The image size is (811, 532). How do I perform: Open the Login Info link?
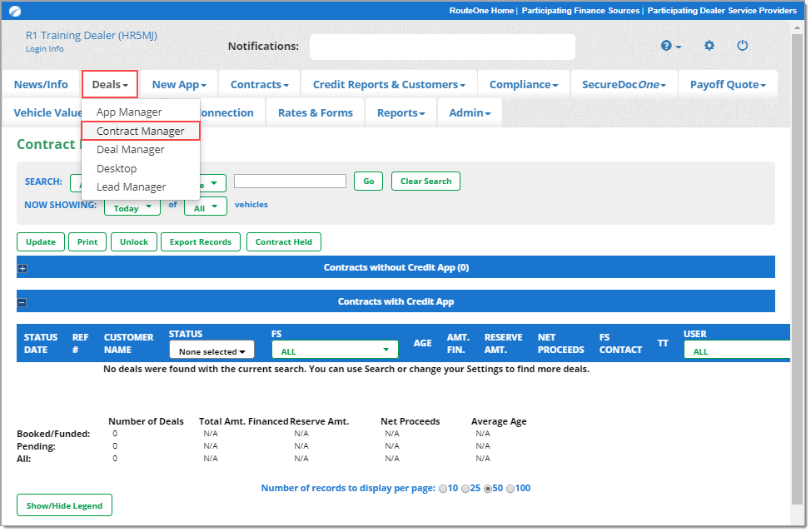pyautogui.click(x=45, y=49)
